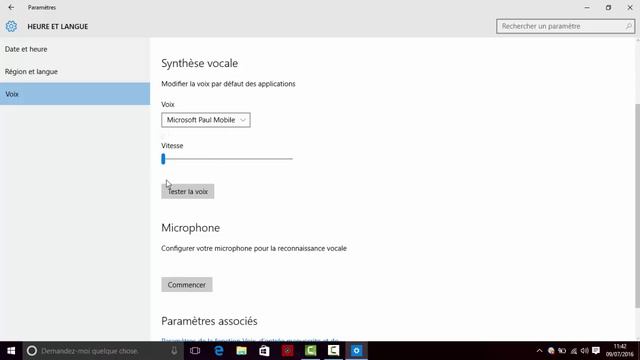The width and height of the screenshot is (640, 360).
Task: Click the battery icon in the system tray
Action: [562, 351]
